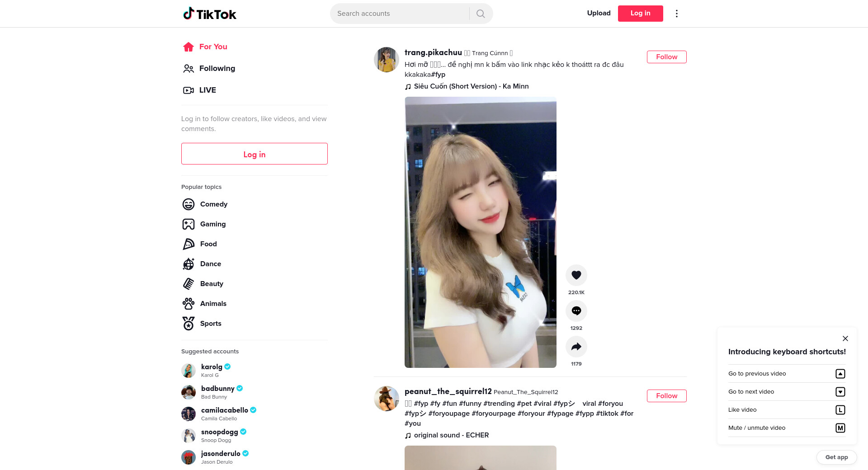Click the #pet hashtag

coord(524,404)
